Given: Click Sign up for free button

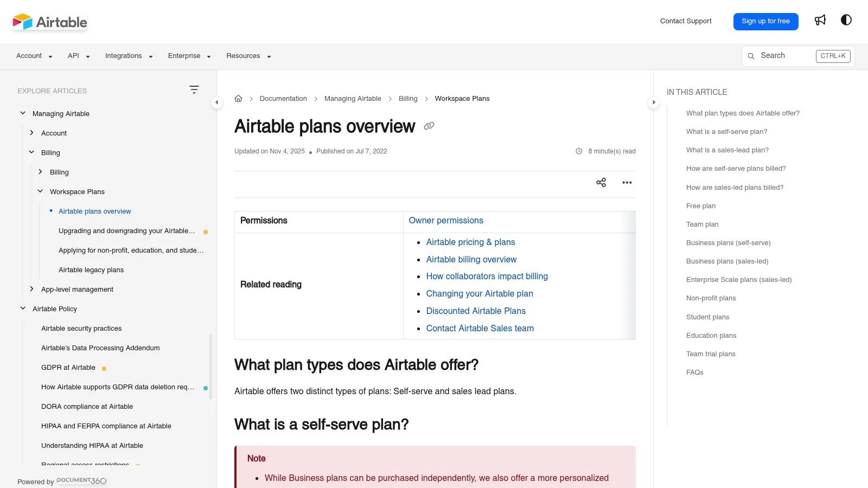Looking at the screenshot, I should (765, 21).
